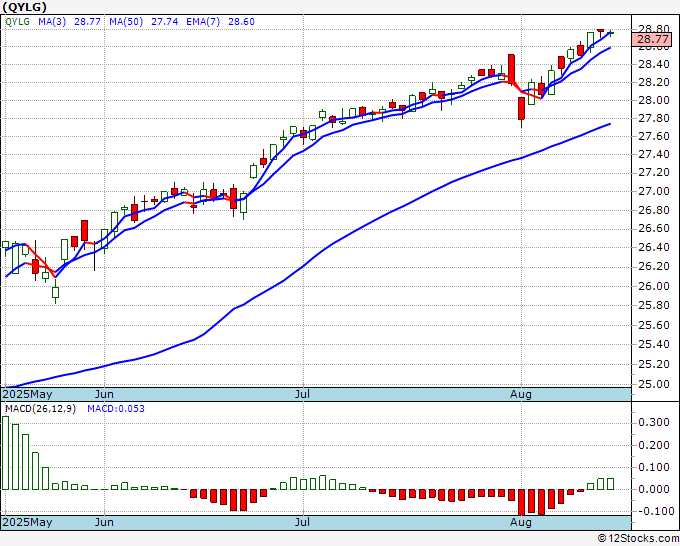The width and height of the screenshot is (680, 546).
Task: Open the 12Stocks.com link
Action: coord(638,539)
